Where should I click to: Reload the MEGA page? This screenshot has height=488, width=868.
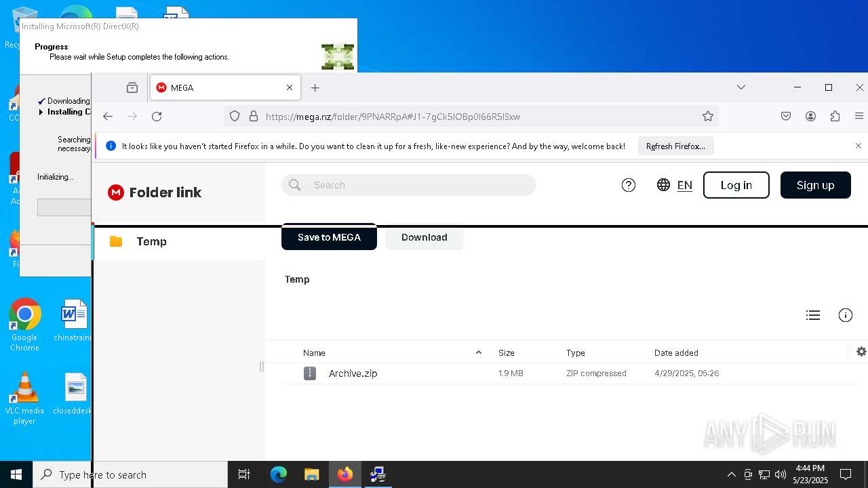[157, 117]
